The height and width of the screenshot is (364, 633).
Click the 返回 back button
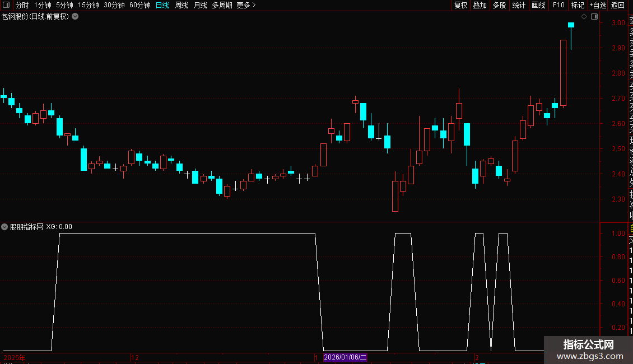[618, 5]
